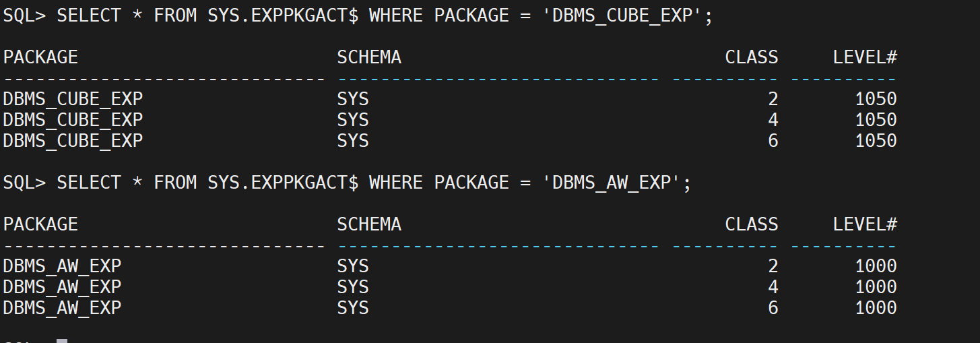The image size is (980, 343).
Task: Click the CLASS column header in first result
Action: click(x=751, y=57)
